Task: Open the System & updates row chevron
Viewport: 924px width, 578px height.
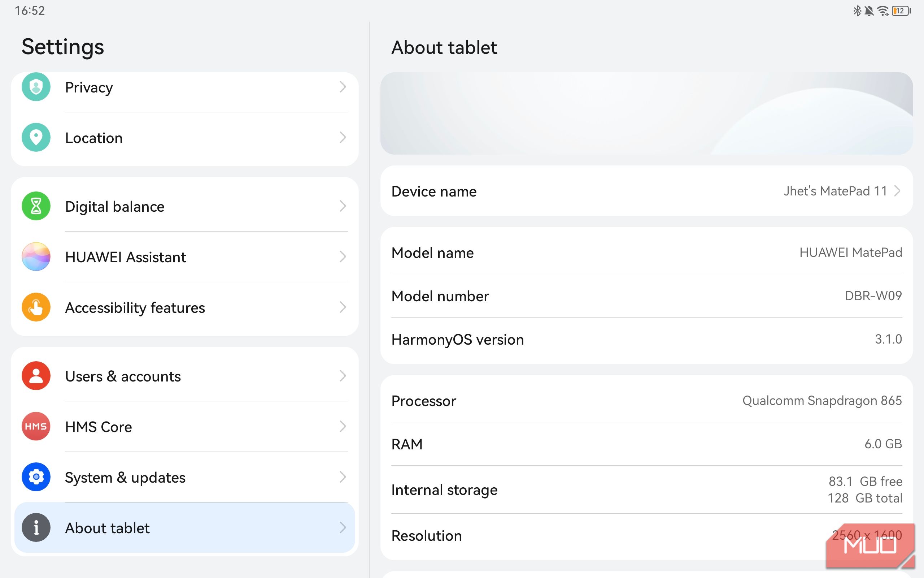Action: [x=343, y=477]
